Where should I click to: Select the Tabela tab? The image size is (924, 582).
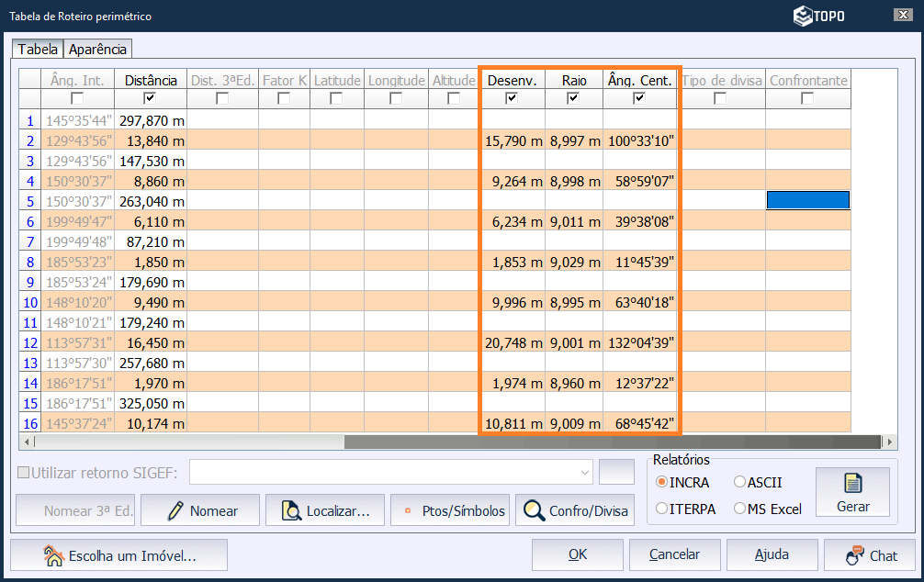[x=38, y=49]
